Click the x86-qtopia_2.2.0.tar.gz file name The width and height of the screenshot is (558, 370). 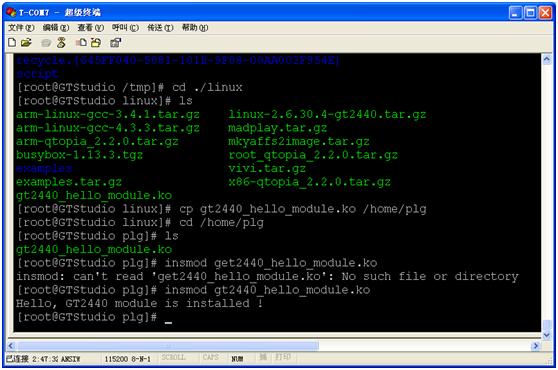(309, 182)
